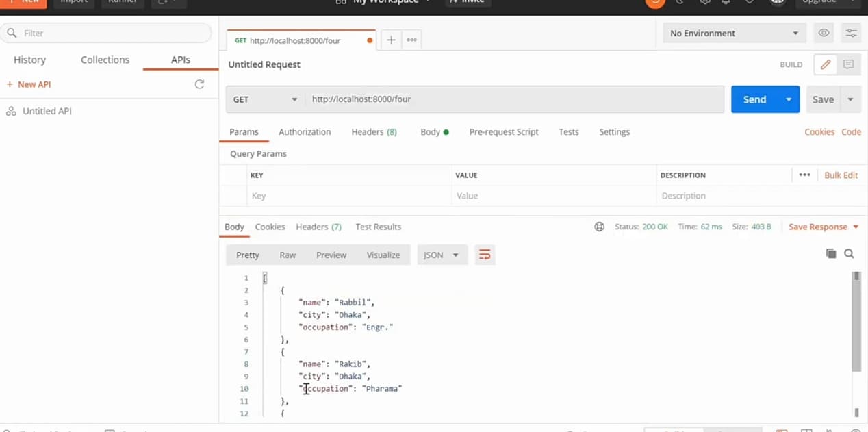Click the New API link
Viewport: 868px width, 432px height.
(29, 84)
